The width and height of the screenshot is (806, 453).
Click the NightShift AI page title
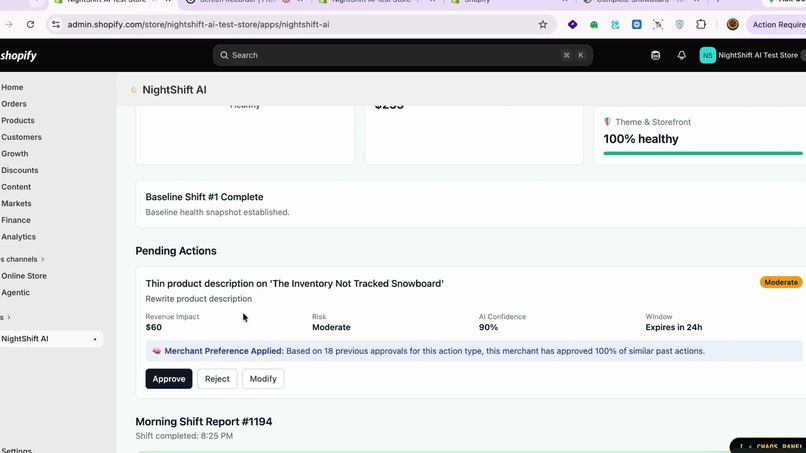[x=174, y=90]
